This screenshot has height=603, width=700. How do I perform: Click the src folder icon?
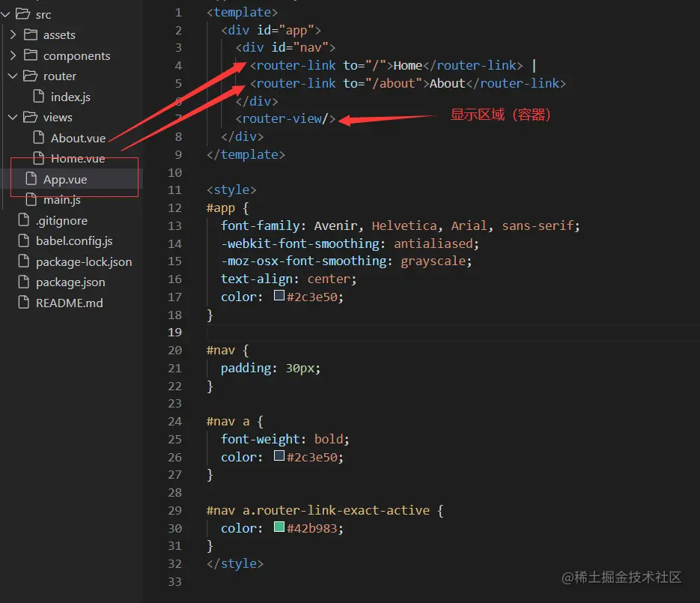(23, 13)
